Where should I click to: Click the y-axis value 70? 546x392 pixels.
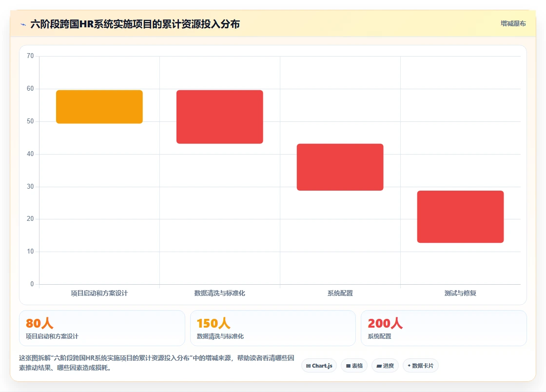(x=30, y=56)
